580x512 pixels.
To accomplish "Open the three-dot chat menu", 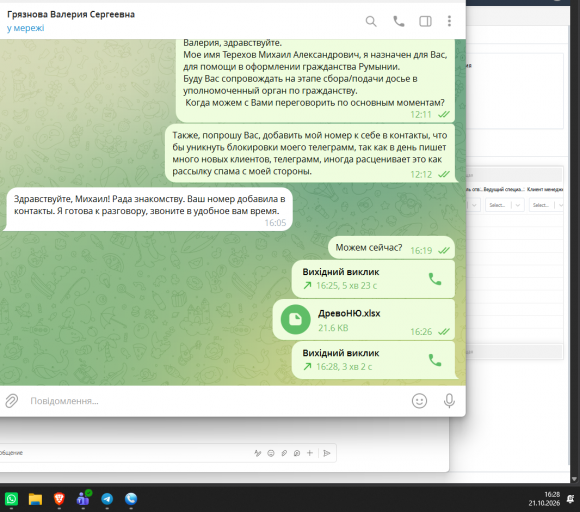I will pos(449,21).
